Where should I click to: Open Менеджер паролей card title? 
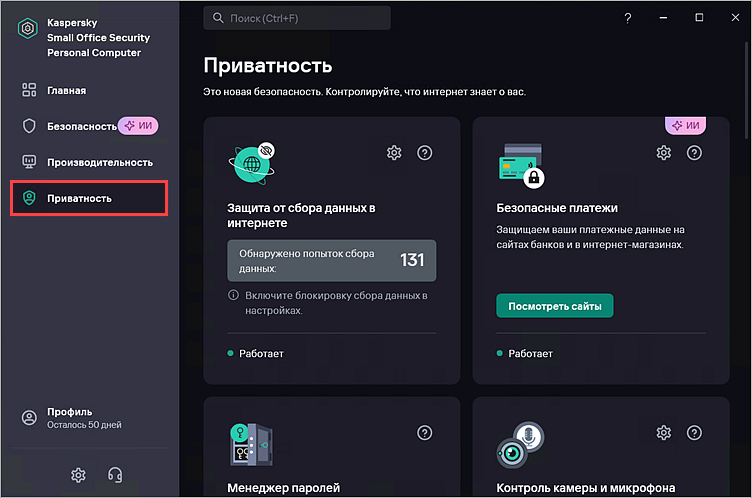(283, 488)
